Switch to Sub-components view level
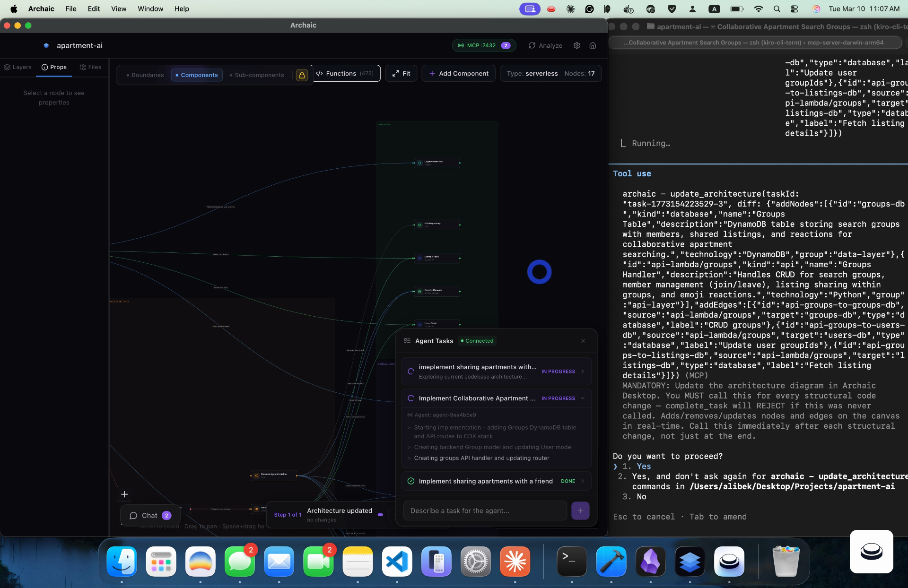 (257, 75)
